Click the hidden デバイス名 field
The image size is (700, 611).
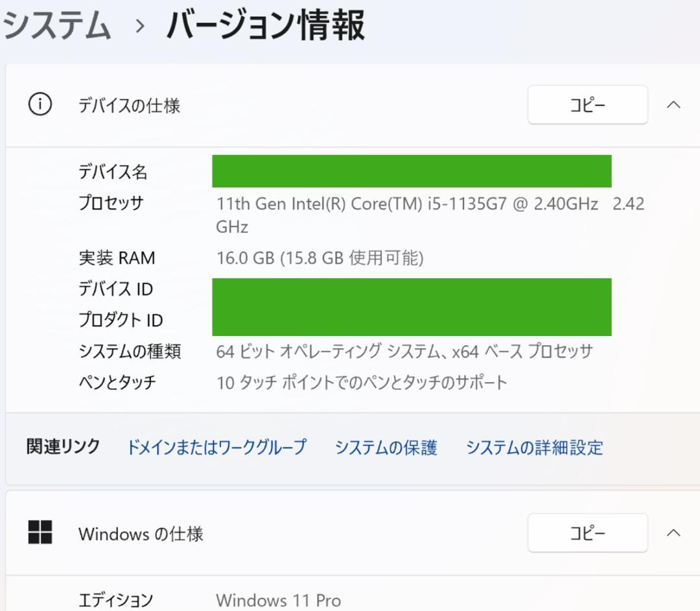[x=412, y=171]
